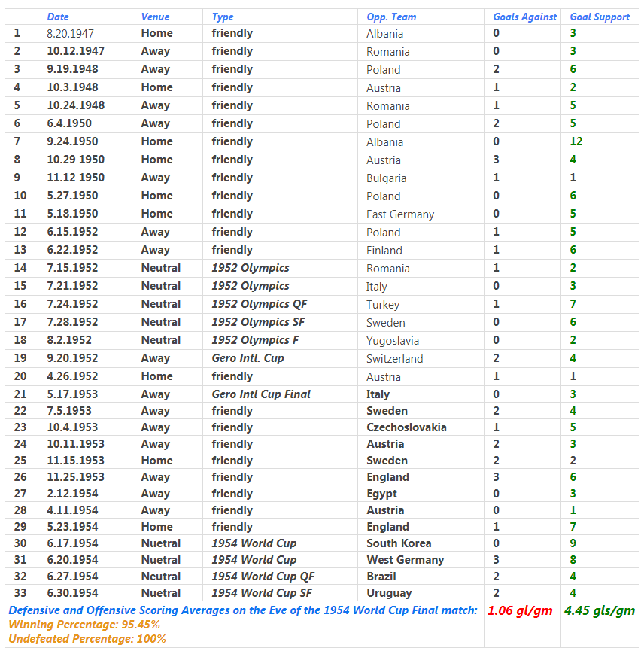Image resolution: width=644 pixels, height=648 pixels.
Task: Select the date 10.29 1950
Action: point(75,160)
